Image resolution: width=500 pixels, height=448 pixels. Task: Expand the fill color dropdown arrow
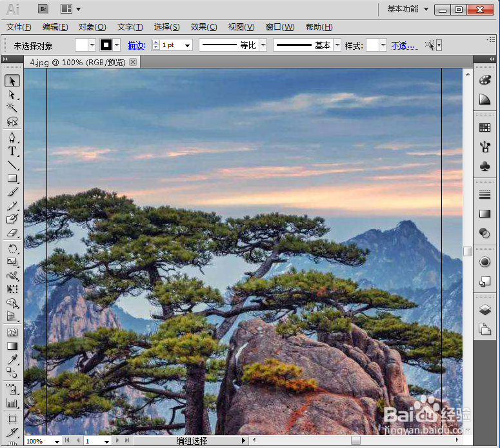click(x=92, y=45)
